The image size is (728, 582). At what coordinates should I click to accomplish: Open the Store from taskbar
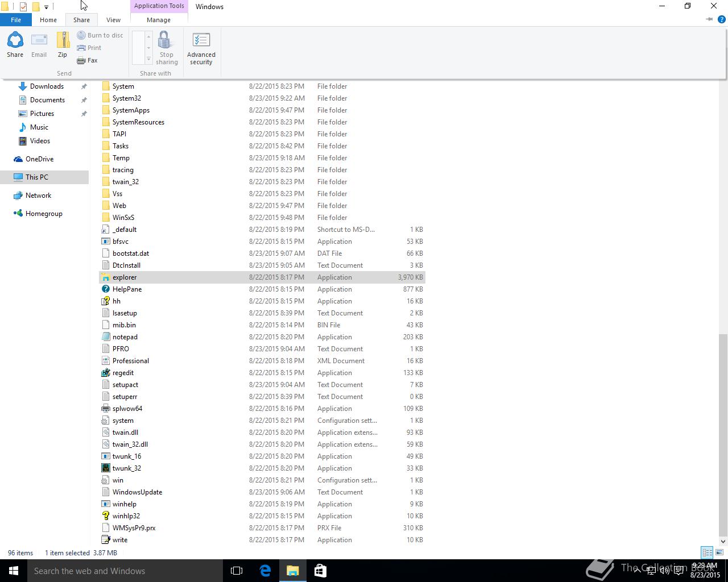(320, 571)
